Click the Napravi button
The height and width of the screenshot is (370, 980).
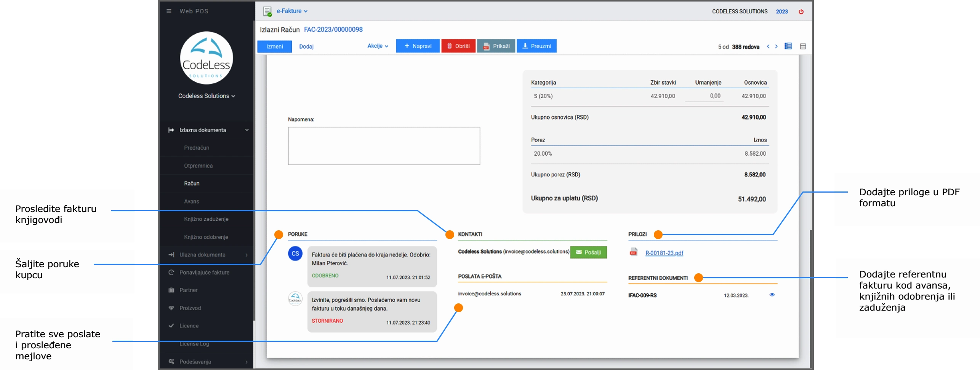coord(418,46)
